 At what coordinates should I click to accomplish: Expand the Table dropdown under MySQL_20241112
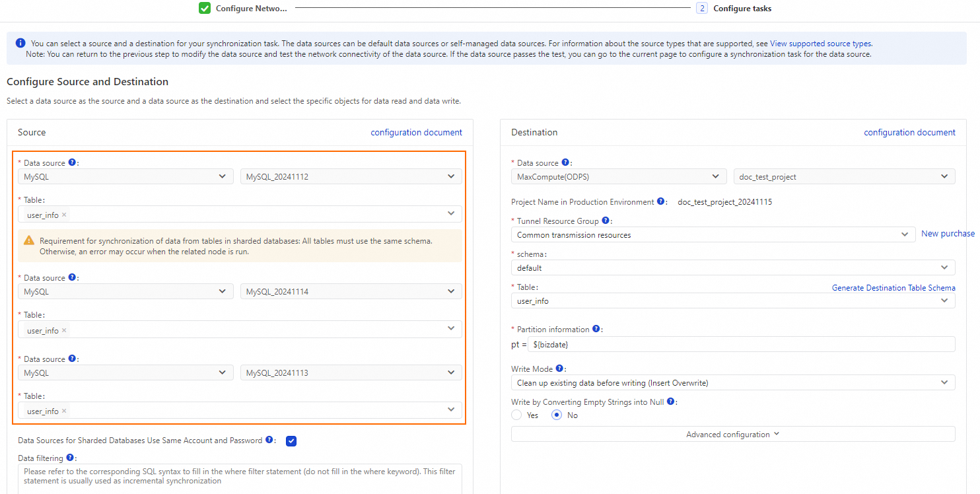[x=240, y=214]
